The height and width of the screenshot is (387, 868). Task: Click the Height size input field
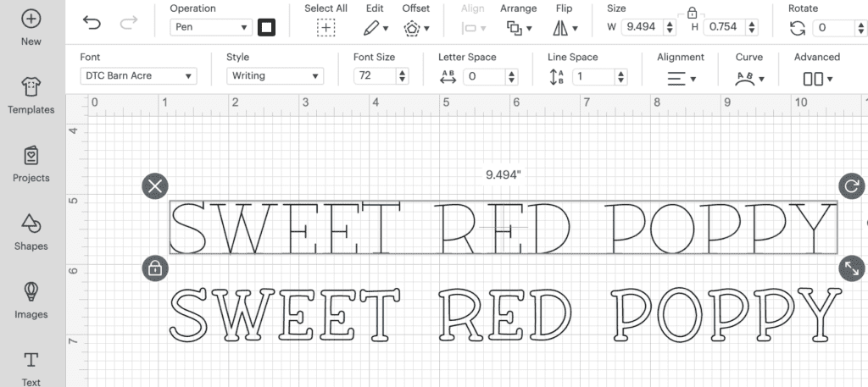724,27
